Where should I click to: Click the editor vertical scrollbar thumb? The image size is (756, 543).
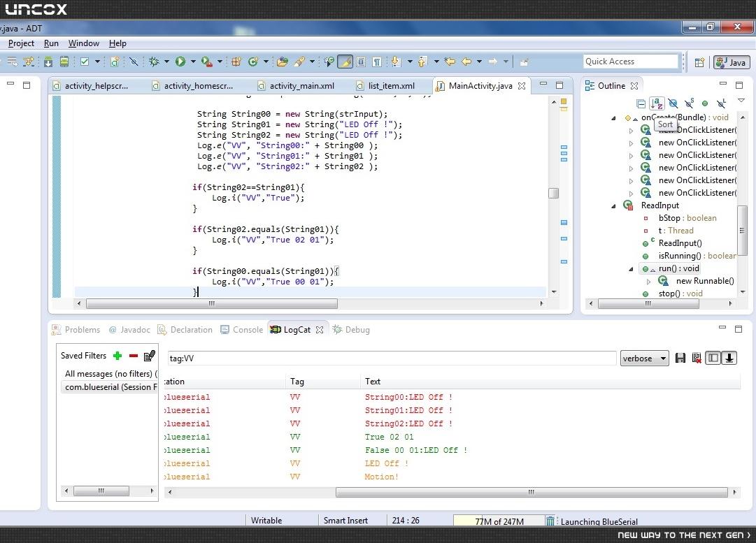click(x=553, y=193)
